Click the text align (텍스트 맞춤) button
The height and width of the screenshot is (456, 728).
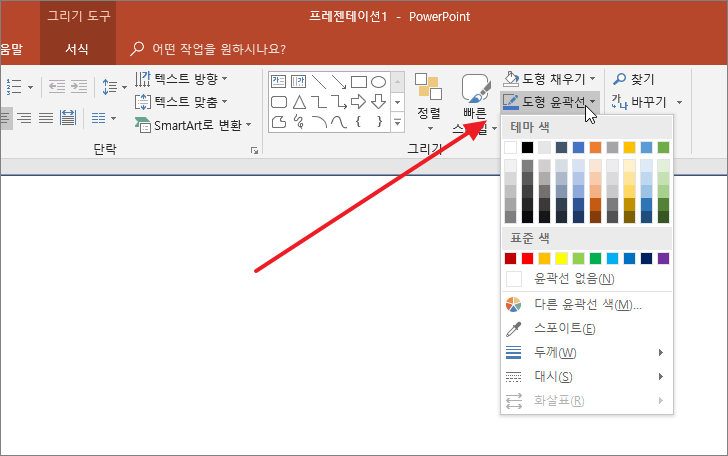tap(180, 102)
